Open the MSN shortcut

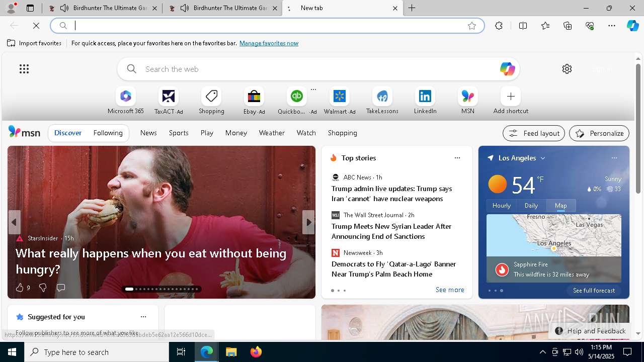click(468, 101)
